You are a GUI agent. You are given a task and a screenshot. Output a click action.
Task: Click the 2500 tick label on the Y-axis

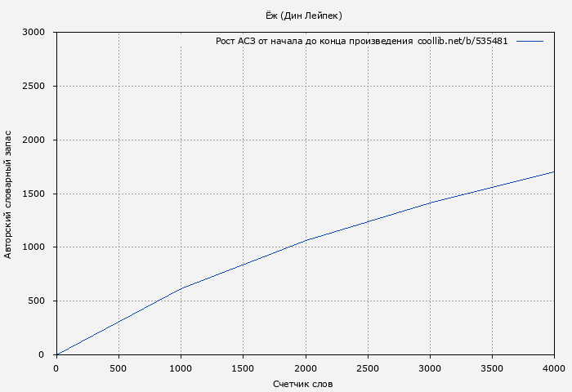(34, 87)
